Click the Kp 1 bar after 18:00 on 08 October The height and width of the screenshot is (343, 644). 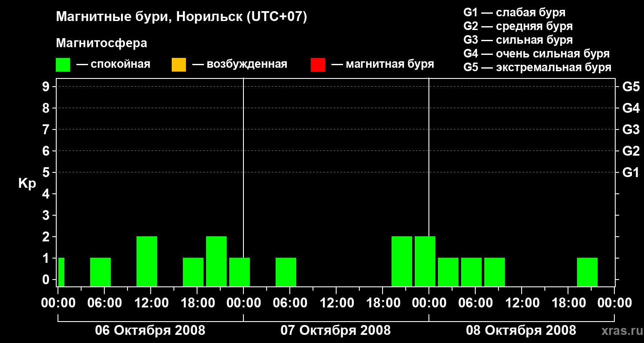point(587,272)
